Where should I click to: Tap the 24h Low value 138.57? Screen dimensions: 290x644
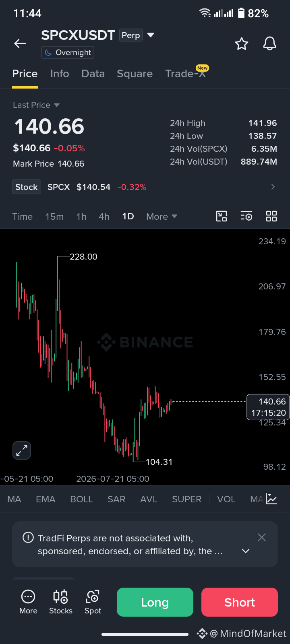click(x=263, y=136)
